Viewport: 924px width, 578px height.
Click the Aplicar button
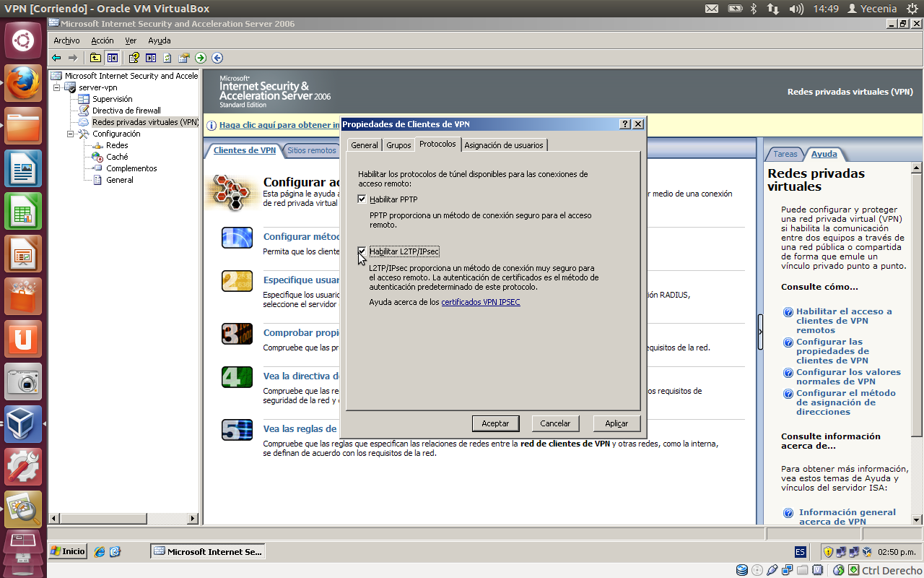click(616, 423)
